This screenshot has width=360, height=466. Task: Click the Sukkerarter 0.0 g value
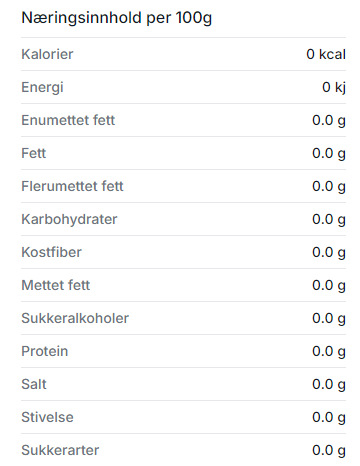329,451
